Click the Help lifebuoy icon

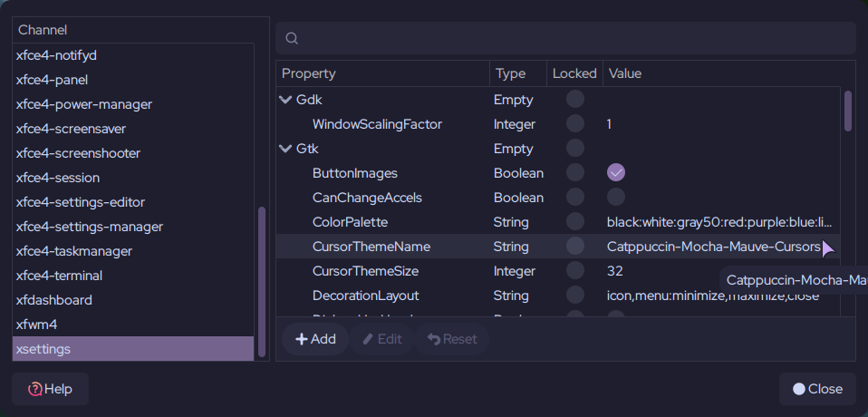coord(35,389)
